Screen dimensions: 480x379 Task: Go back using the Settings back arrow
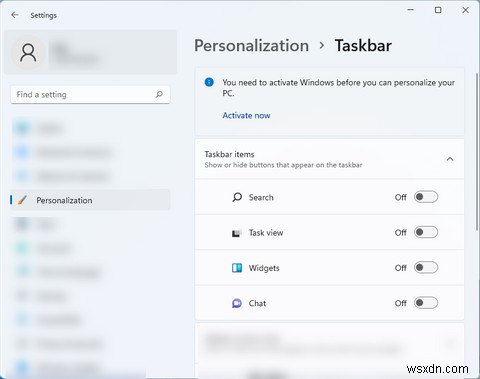click(x=15, y=15)
